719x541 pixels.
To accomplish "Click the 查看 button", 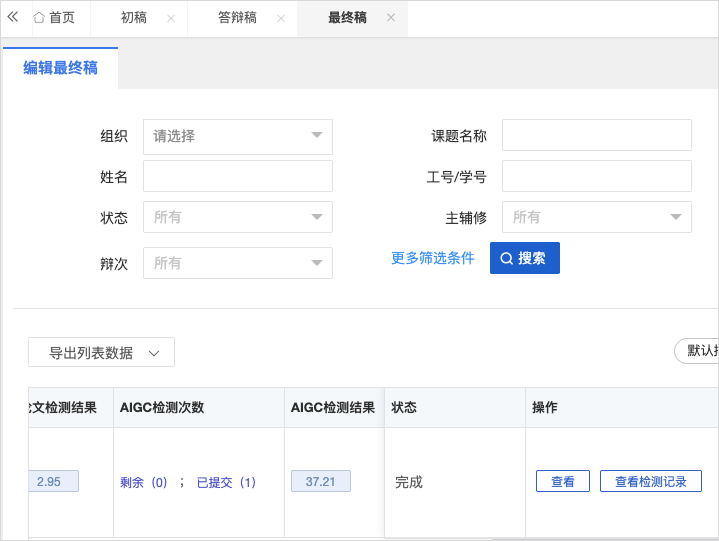I will (x=563, y=481).
